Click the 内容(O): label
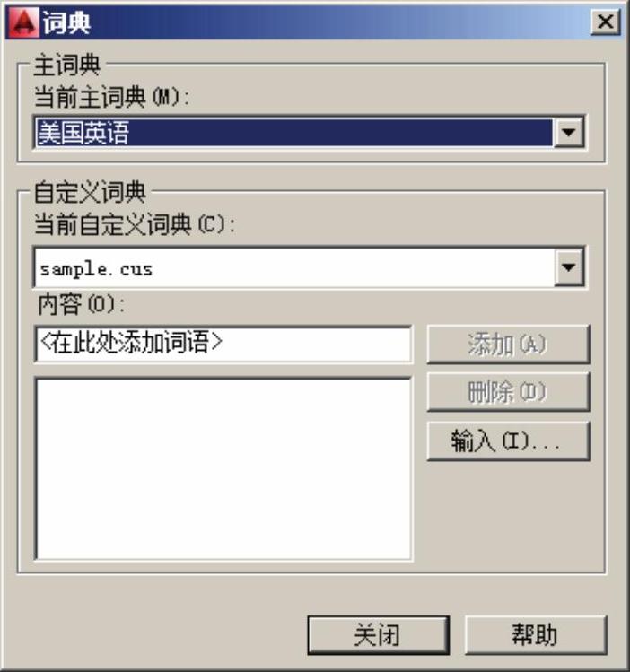Screen dimensions: 630x672 pyautogui.click(x=82, y=305)
